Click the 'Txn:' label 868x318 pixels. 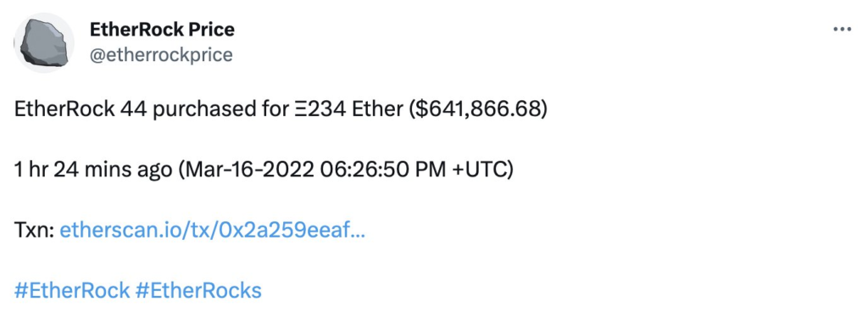[34, 230]
